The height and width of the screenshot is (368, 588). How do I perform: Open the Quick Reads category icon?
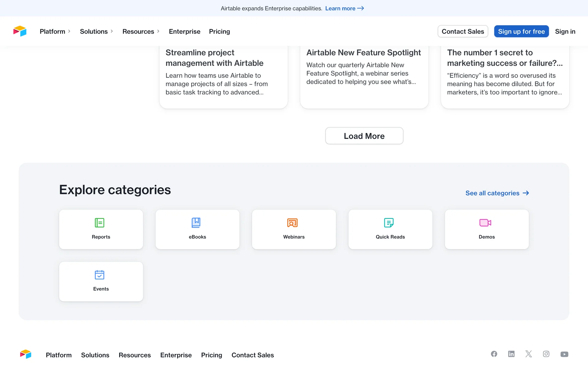point(389,223)
